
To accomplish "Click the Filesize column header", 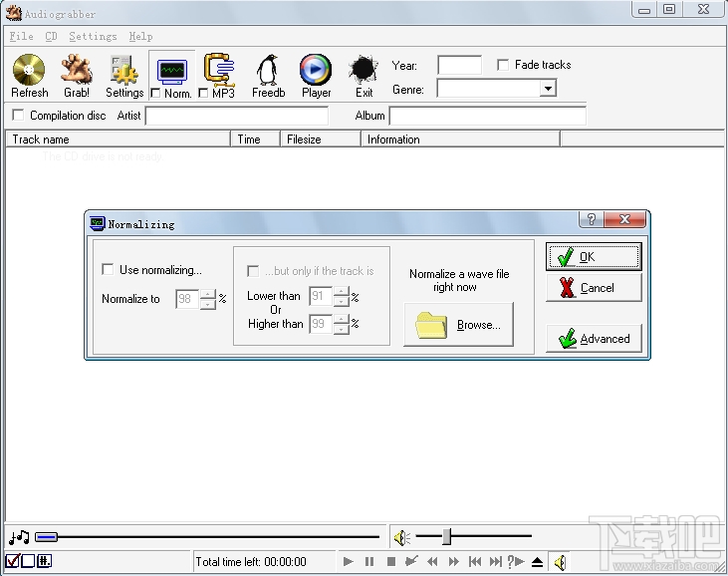I will point(321,139).
